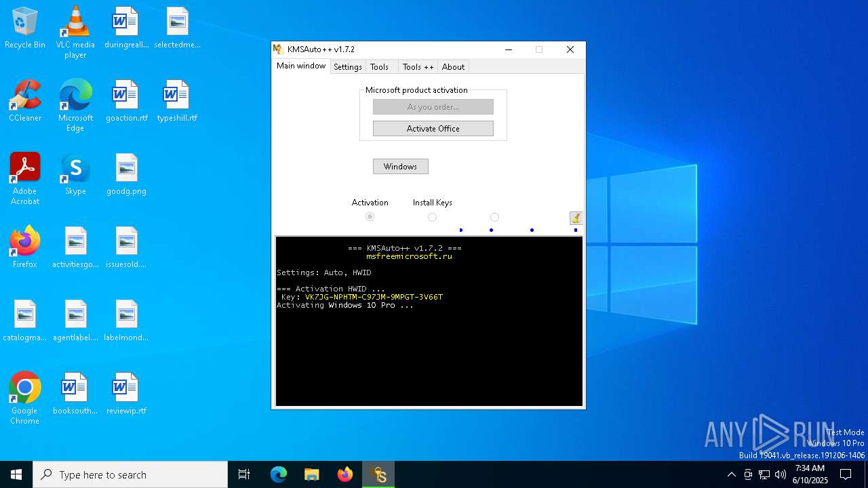Select the VLC media player shortcut

[x=75, y=33]
